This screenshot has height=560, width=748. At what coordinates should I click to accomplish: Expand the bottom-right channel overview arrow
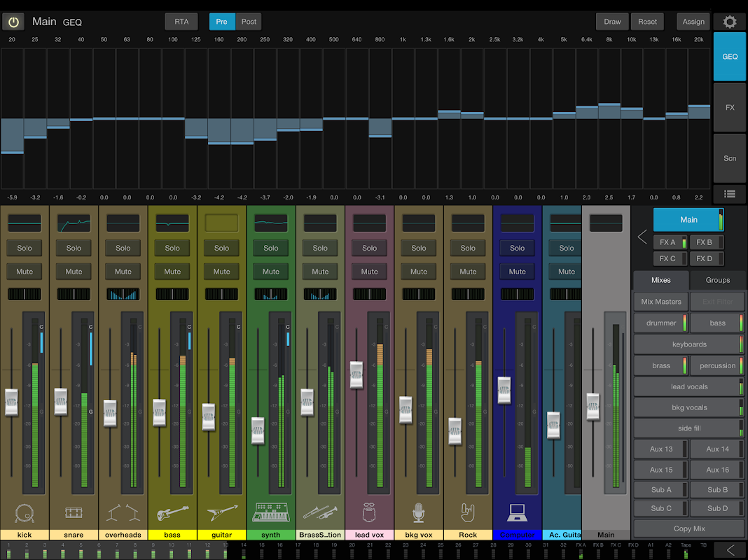point(730,549)
